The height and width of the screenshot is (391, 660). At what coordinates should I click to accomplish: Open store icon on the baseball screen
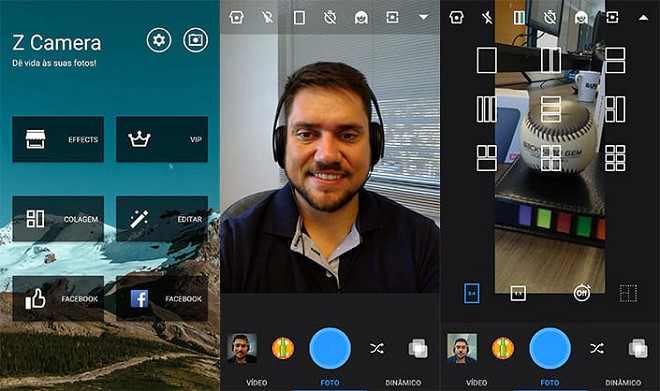[x=457, y=17]
